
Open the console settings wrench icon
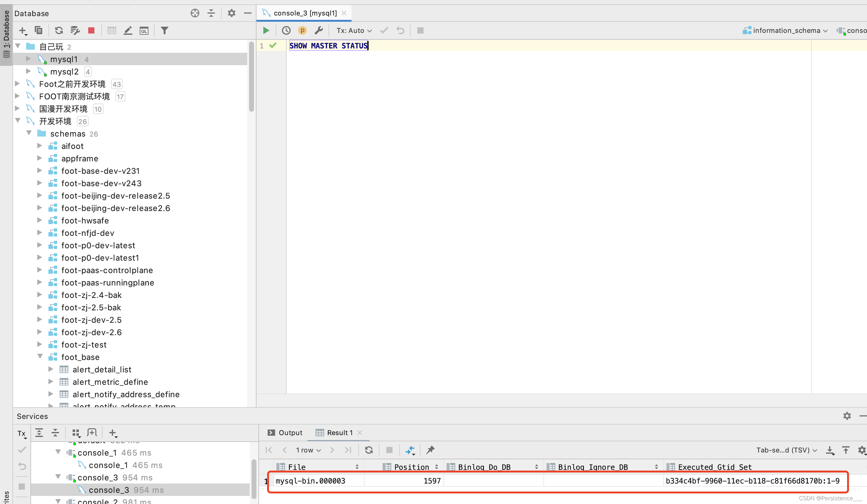(319, 31)
